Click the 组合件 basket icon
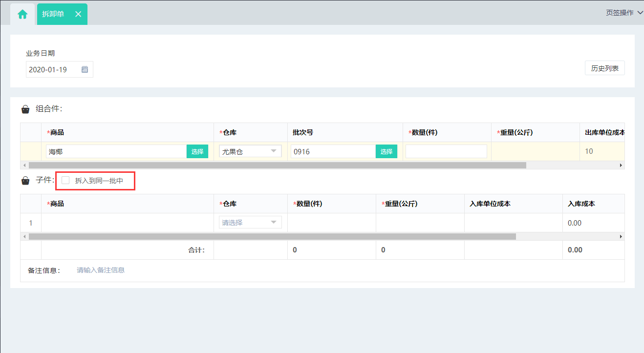The height and width of the screenshot is (353, 644). [x=25, y=109]
